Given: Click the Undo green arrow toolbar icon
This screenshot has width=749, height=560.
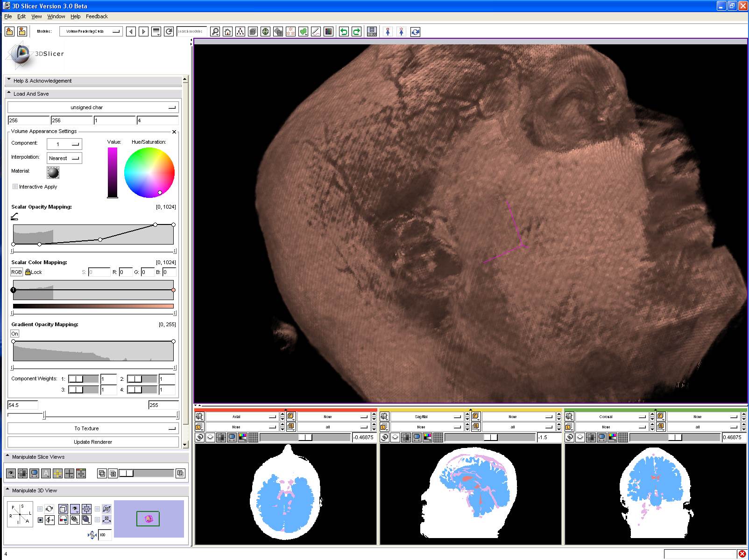Looking at the screenshot, I should [x=344, y=32].
